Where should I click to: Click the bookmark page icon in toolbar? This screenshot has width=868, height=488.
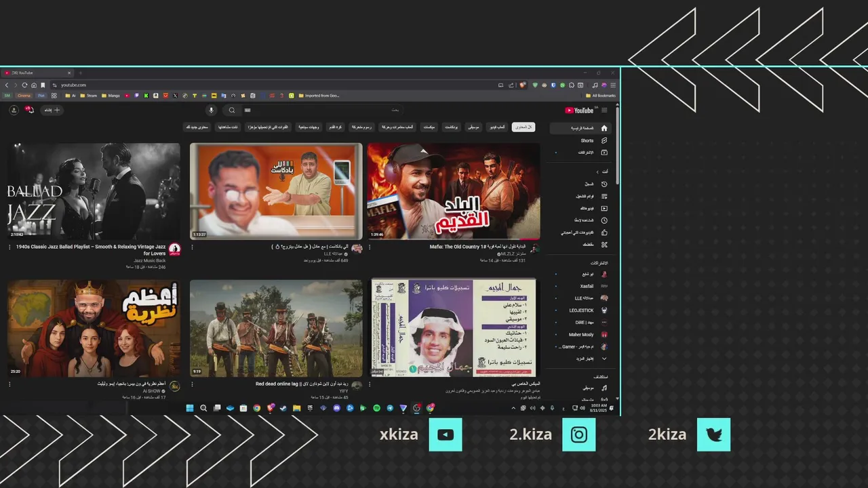pos(43,85)
